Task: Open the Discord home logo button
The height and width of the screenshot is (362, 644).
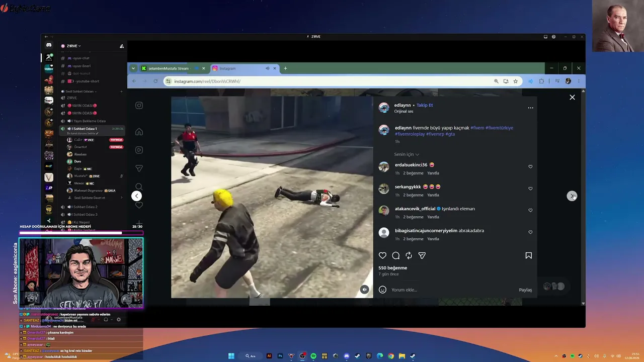Action: point(49,45)
